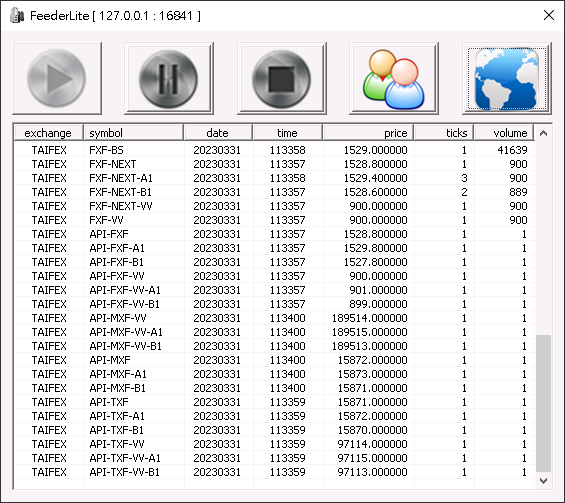Select the FXF-NEXT-A1 row
Viewport: 565px width, 503px height.
pos(274,178)
